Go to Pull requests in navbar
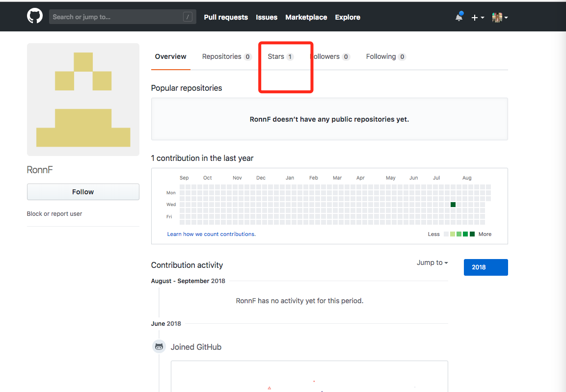 pos(226,17)
